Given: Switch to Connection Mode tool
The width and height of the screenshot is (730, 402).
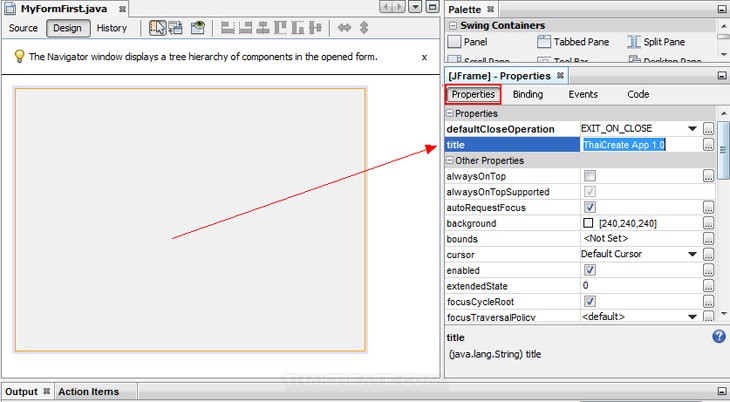Looking at the screenshot, I should [x=176, y=28].
